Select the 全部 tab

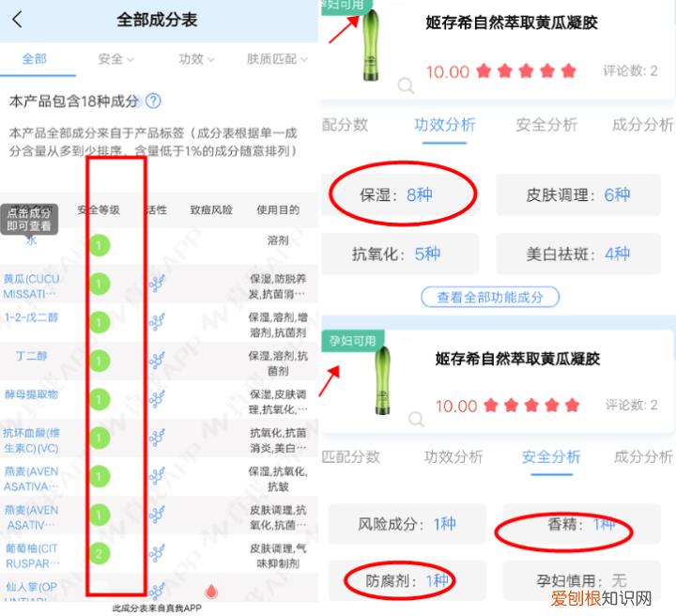pos(35,59)
